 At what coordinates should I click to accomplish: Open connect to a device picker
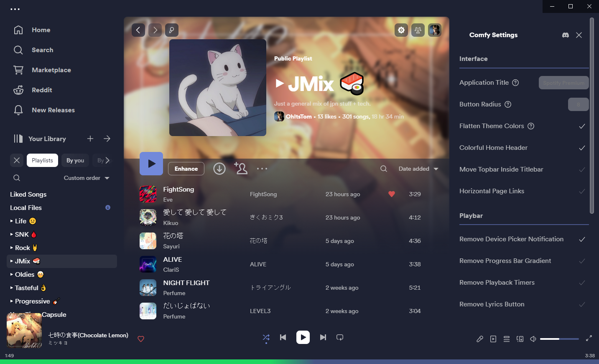point(520,339)
